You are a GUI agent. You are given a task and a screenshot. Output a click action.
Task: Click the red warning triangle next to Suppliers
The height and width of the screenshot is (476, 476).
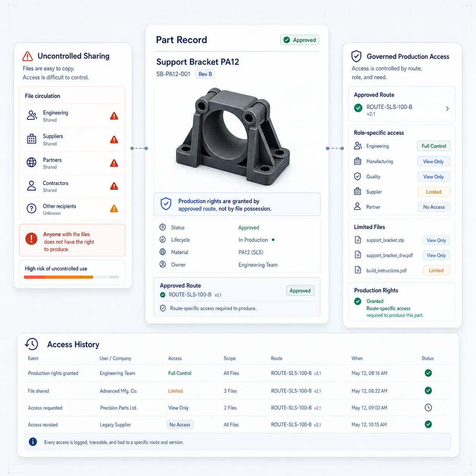tap(114, 140)
